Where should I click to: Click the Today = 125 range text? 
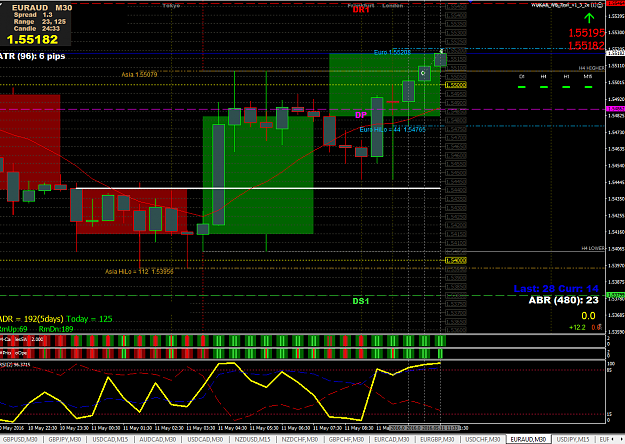89,319
